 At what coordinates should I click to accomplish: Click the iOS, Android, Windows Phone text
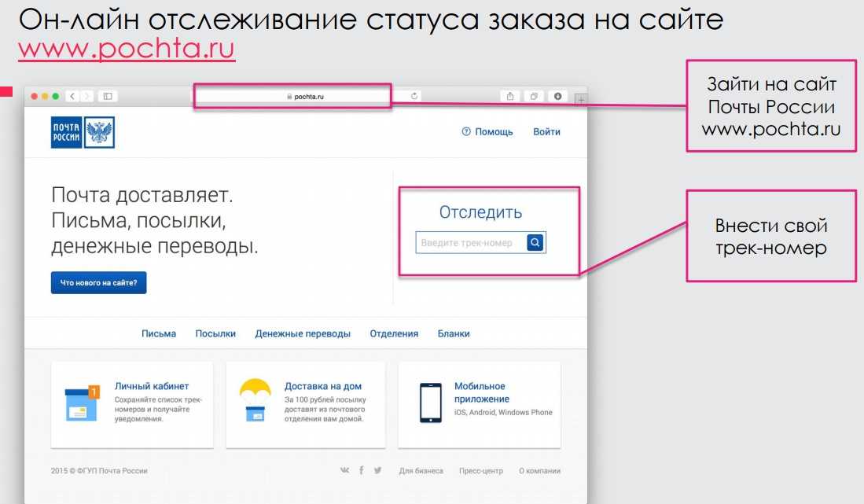[503, 413]
